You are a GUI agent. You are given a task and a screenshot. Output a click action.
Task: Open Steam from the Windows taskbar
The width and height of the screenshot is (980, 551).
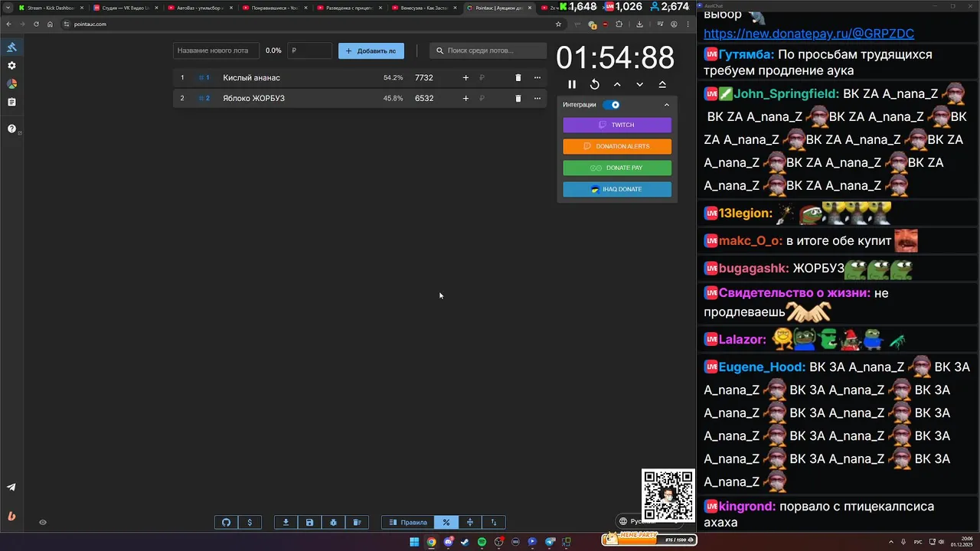[465, 542]
